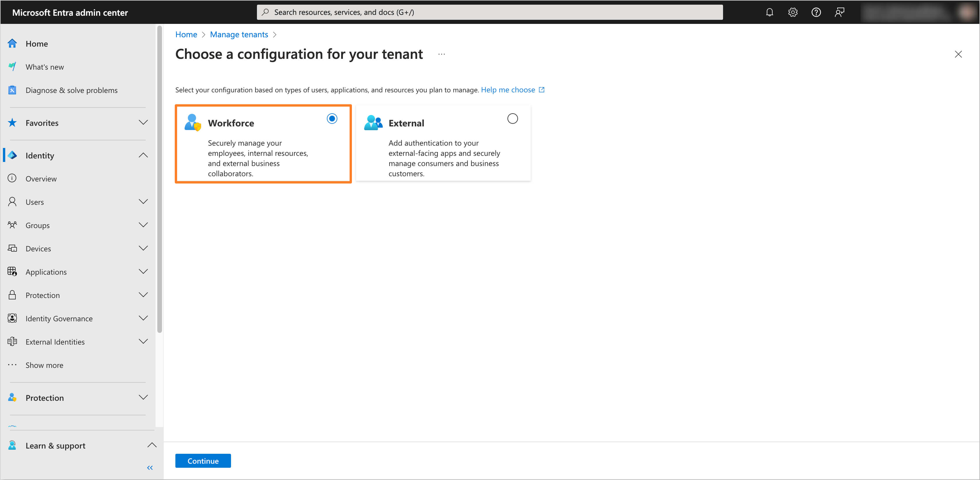This screenshot has height=480, width=980.
Task: Open the feedback icon in top bar
Action: [x=840, y=12]
